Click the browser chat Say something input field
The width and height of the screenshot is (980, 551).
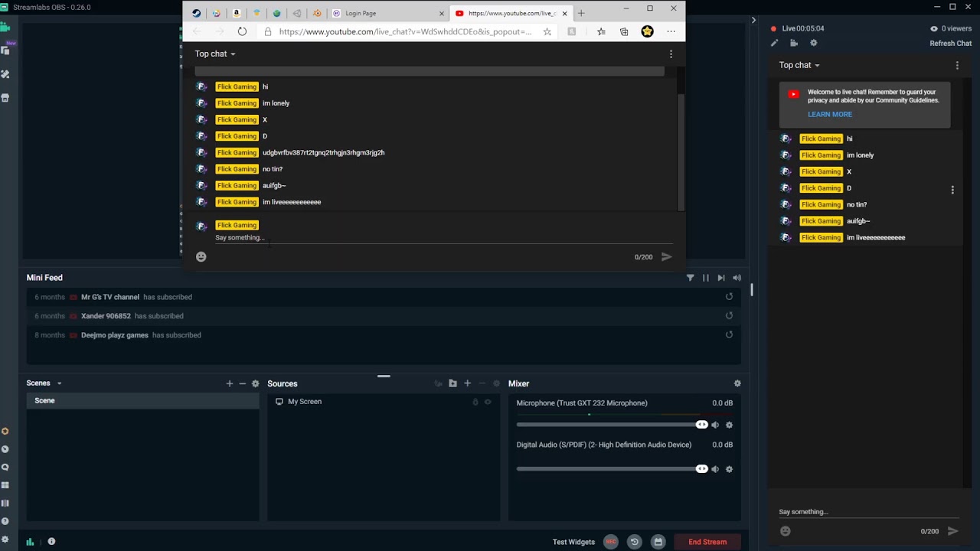(x=443, y=238)
